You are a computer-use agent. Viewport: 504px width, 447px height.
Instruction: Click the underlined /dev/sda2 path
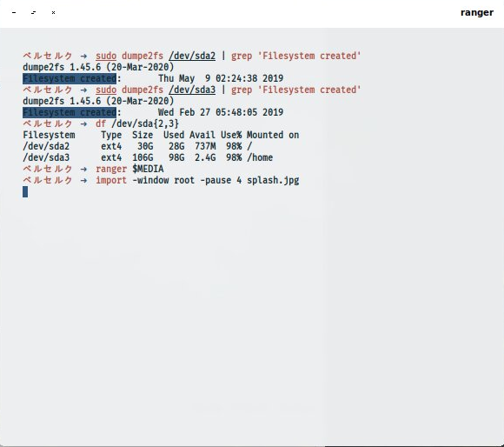pos(192,56)
